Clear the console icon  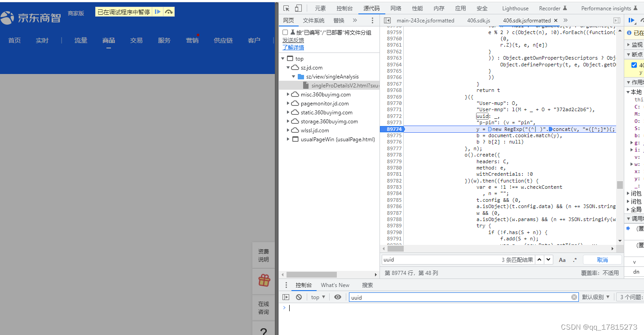click(x=299, y=297)
